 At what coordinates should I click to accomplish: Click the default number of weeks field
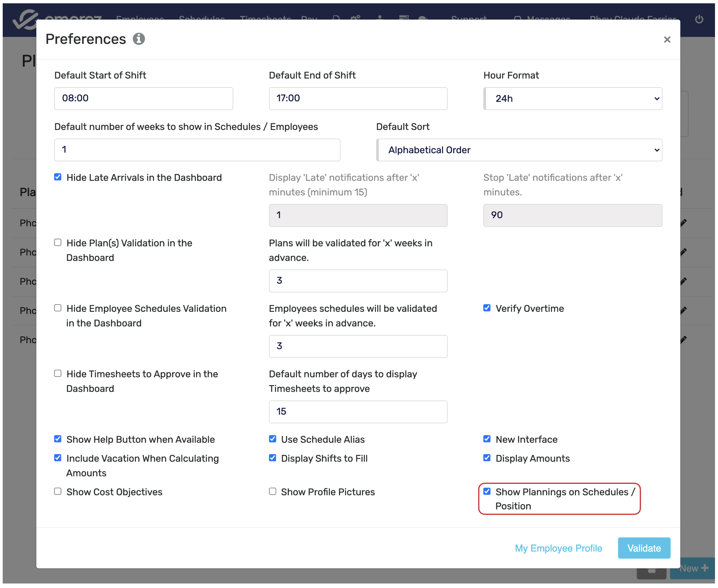click(x=197, y=150)
